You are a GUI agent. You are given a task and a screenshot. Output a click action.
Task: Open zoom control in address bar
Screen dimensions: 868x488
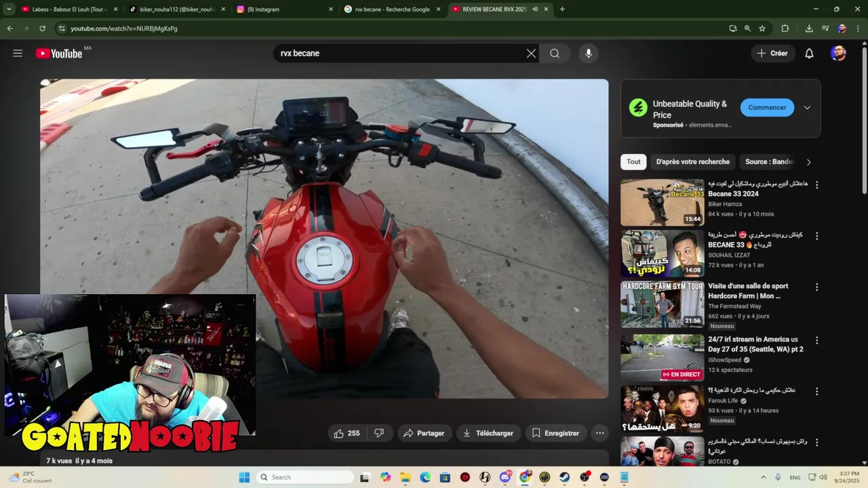747,28
